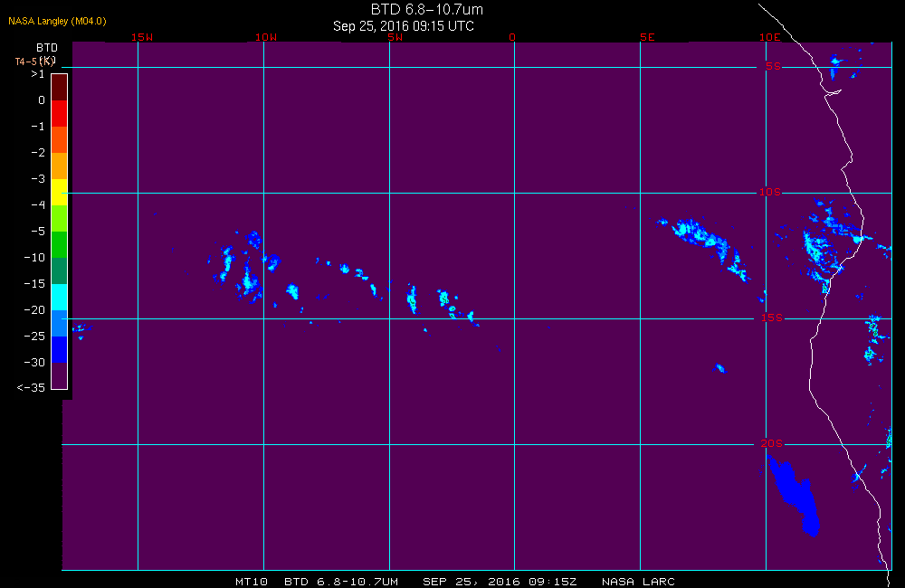Image resolution: width=905 pixels, height=588 pixels.
Task: Click the teal -10 K color swatch
Action: pos(60,271)
